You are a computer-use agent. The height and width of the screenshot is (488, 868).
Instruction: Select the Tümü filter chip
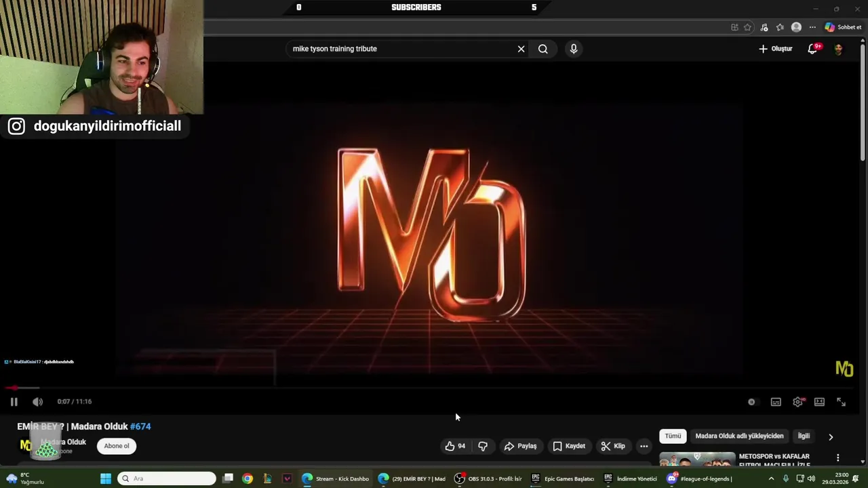[x=673, y=436]
